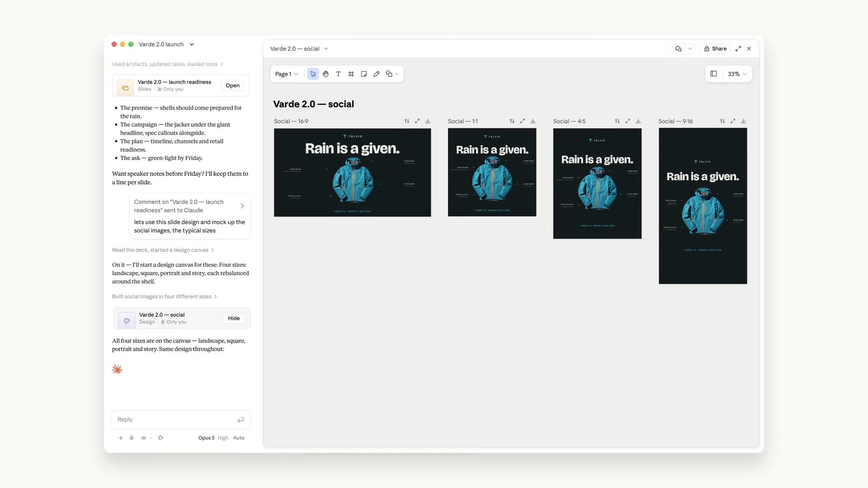
Task: Start microphone dictation
Action: point(132,438)
